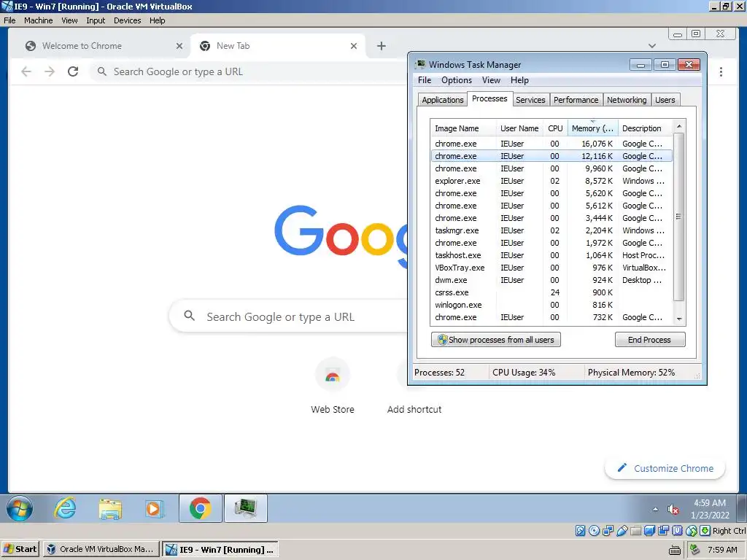Open Task Manager Options menu
Image resolution: width=747 pixels, height=560 pixels.
[x=456, y=80]
